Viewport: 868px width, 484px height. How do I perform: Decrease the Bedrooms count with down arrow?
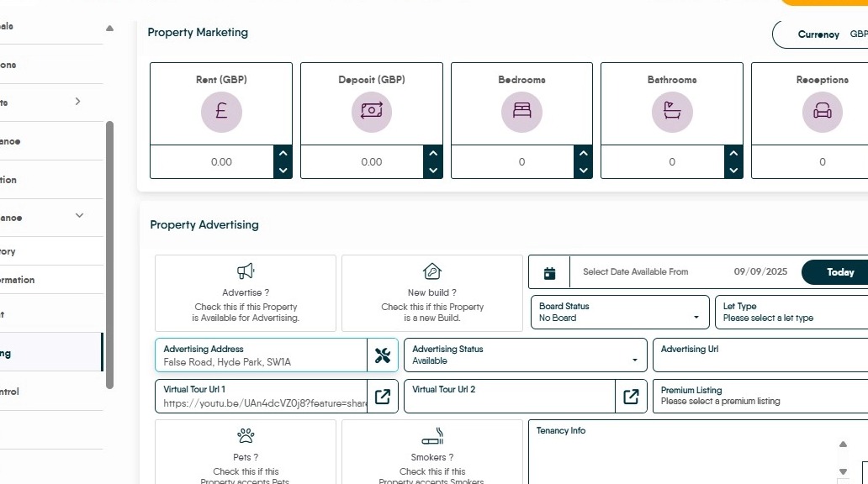[584, 171]
